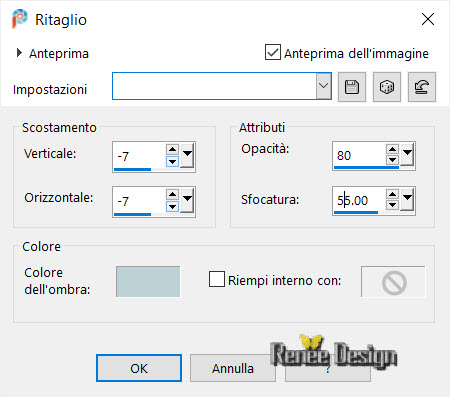This screenshot has width=450, height=397.
Task: Increase Opacità value with up arrow
Action: [x=392, y=149]
